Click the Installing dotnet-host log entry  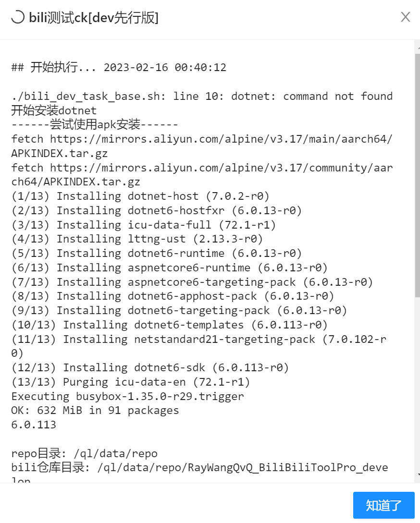click(139, 195)
